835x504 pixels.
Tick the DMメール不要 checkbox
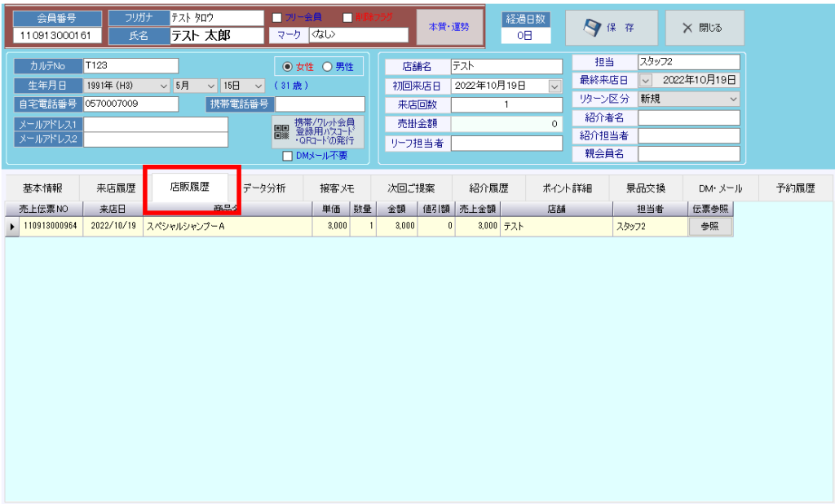coord(286,156)
